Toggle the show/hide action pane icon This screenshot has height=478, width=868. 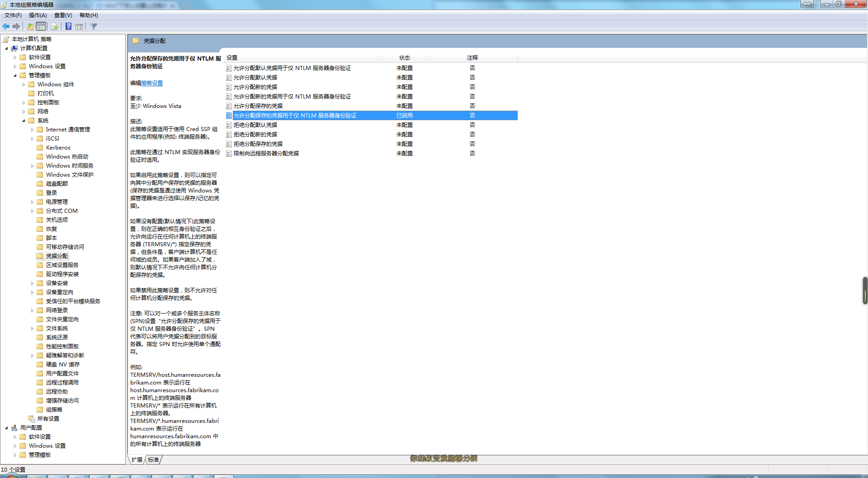tap(79, 27)
